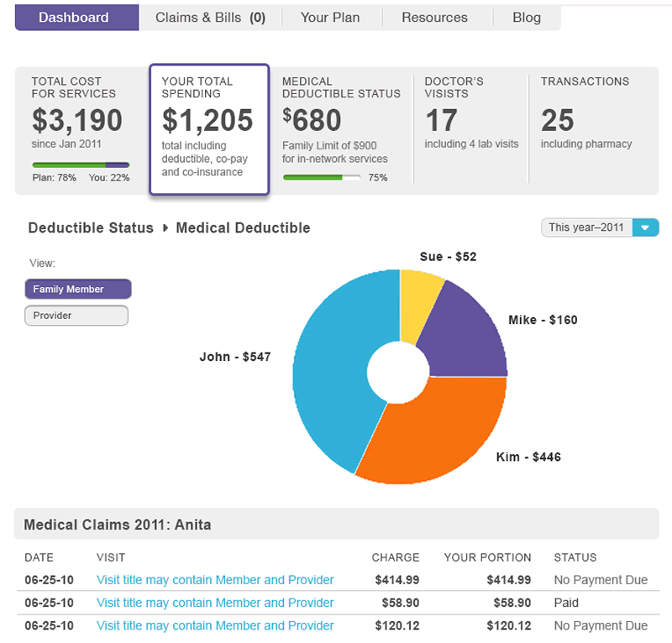Open the $120.12 claim visit link
This screenshot has height=643, width=672.
(x=215, y=625)
